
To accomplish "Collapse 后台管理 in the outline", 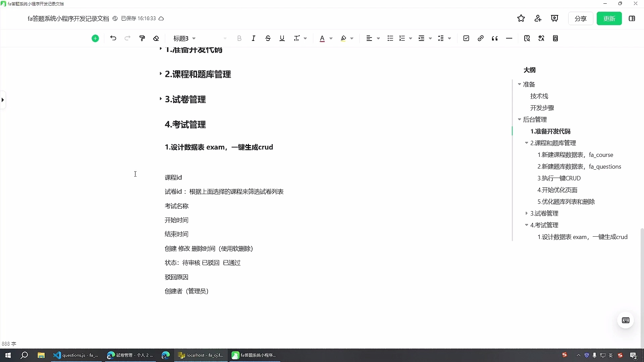I will 520,119.
